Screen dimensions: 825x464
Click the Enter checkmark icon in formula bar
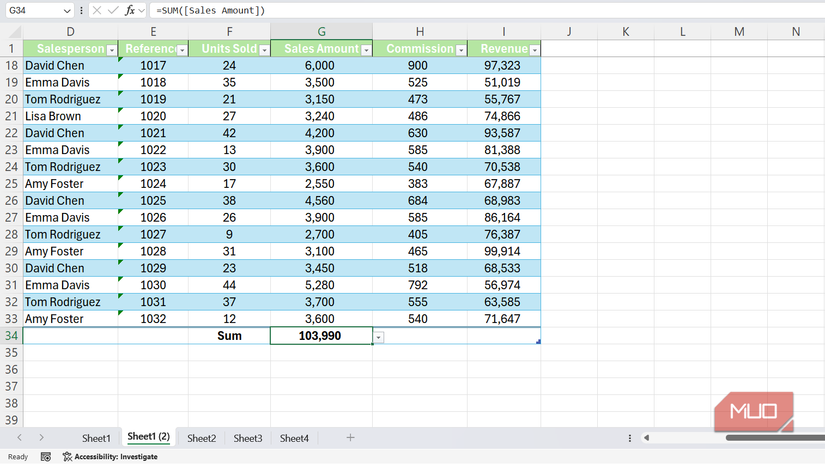coord(113,10)
